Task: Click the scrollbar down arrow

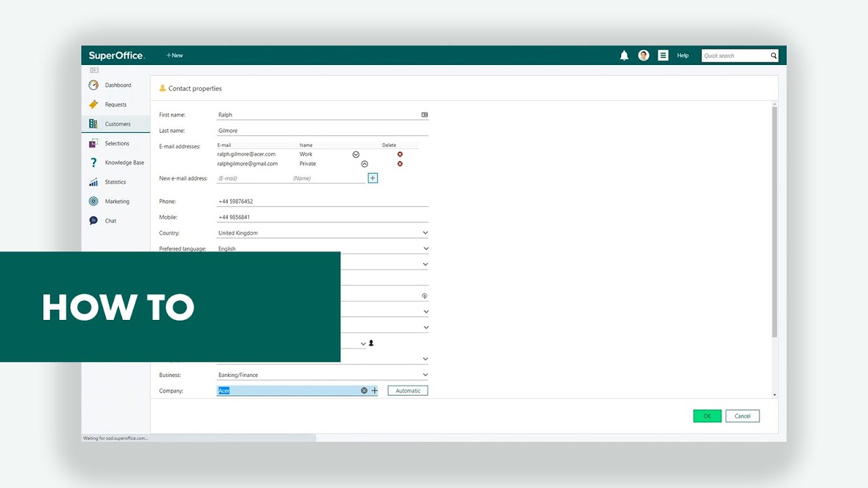Action: point(775,394)
